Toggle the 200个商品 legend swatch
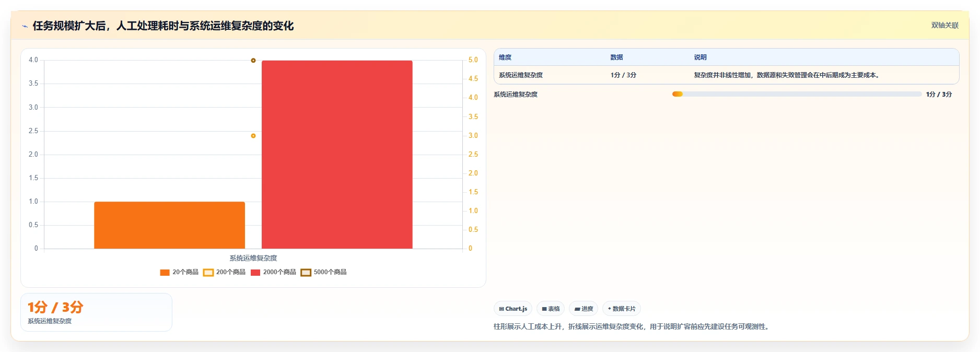 pyautogui.click(x=208, y=273)
